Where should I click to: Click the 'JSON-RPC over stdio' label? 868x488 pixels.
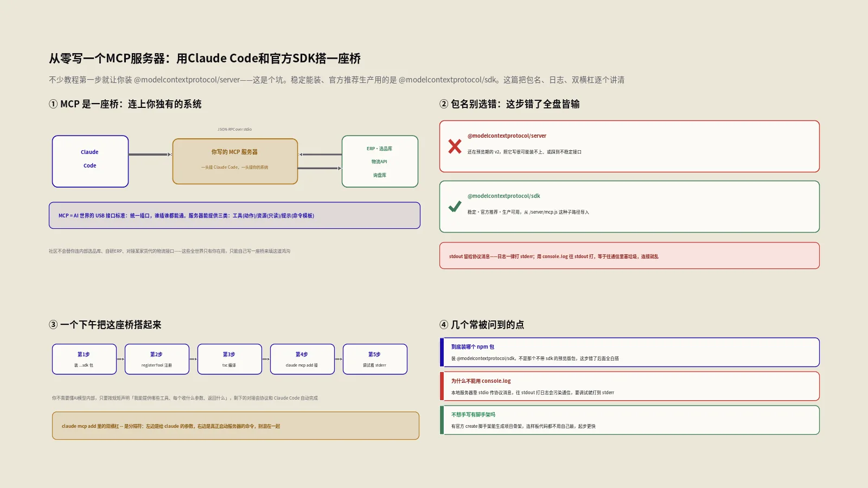pos(235,130)
